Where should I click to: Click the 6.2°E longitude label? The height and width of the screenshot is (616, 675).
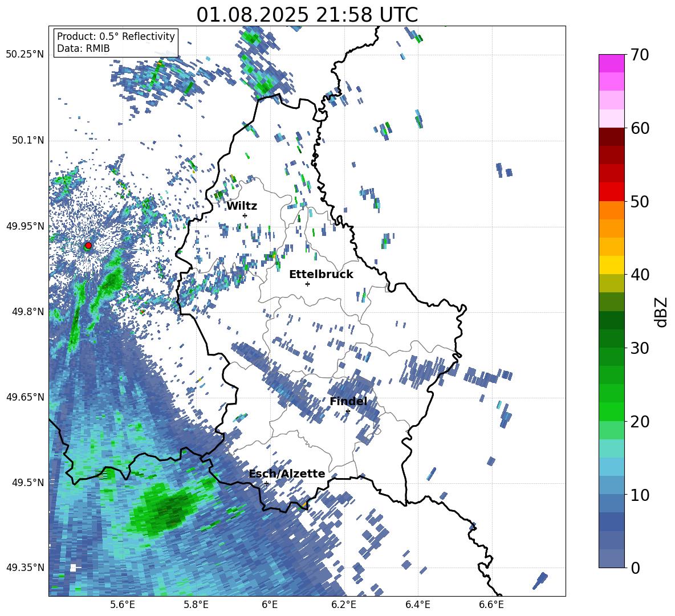coord(344,605)
